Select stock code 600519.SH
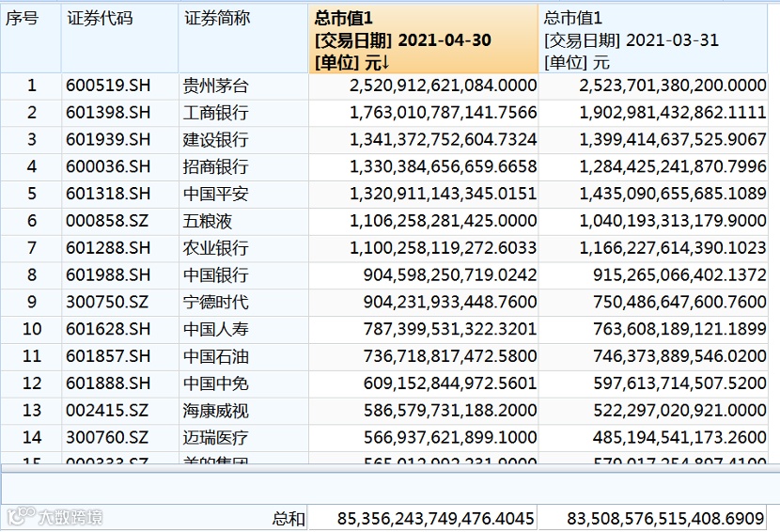 pyautogui.click(x=108, y=86)
